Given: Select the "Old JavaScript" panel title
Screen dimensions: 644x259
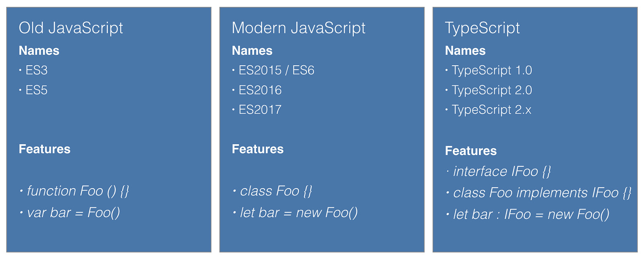Looking at the screenshot, I should (x=71, y=28).
